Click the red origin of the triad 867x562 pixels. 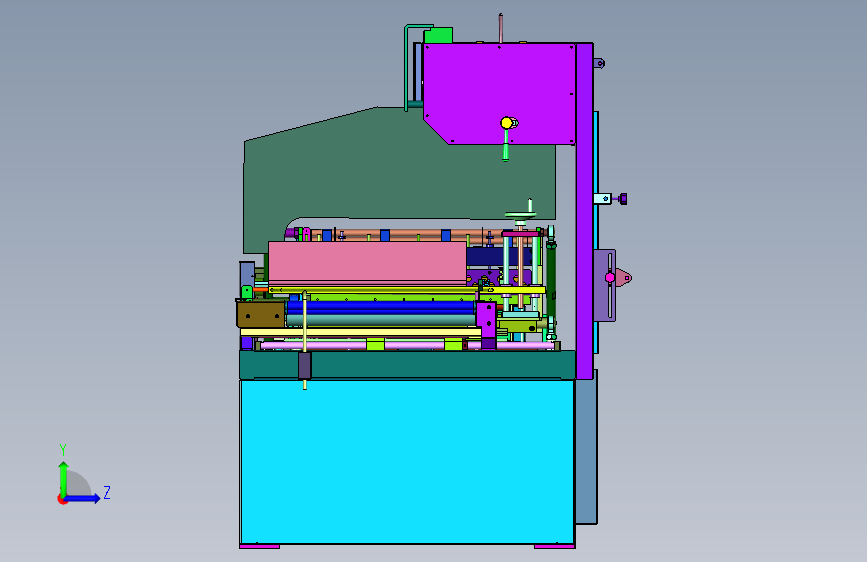[61, 499]
